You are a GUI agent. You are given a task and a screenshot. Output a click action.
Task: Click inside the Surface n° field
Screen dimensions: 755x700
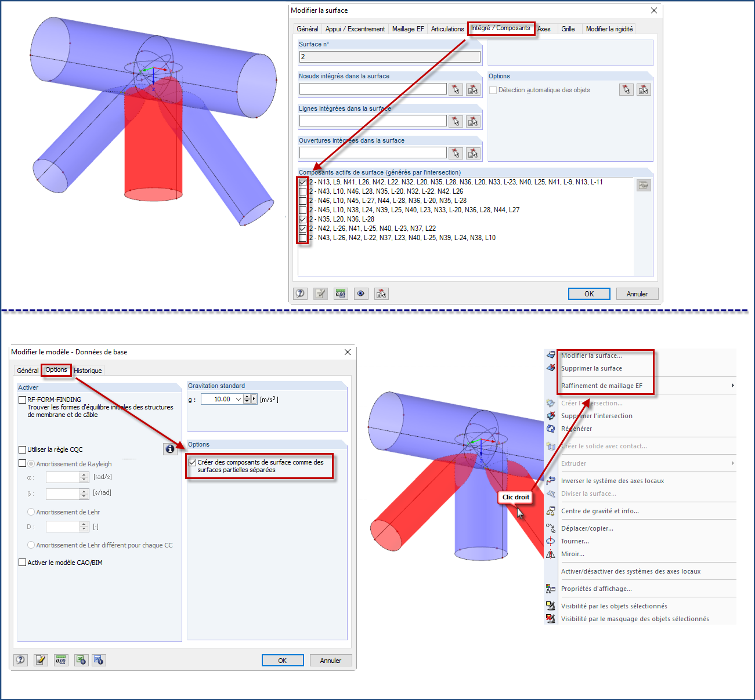pyautogui.click(x=389, y=57)
